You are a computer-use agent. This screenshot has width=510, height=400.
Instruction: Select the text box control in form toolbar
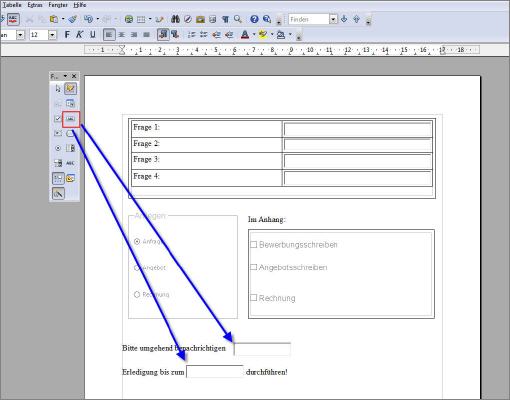point(71,119)
